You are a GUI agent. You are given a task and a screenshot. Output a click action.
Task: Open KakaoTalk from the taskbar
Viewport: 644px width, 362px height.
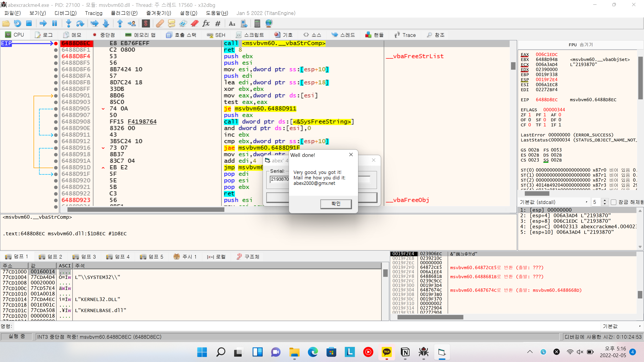pos(387,352)
